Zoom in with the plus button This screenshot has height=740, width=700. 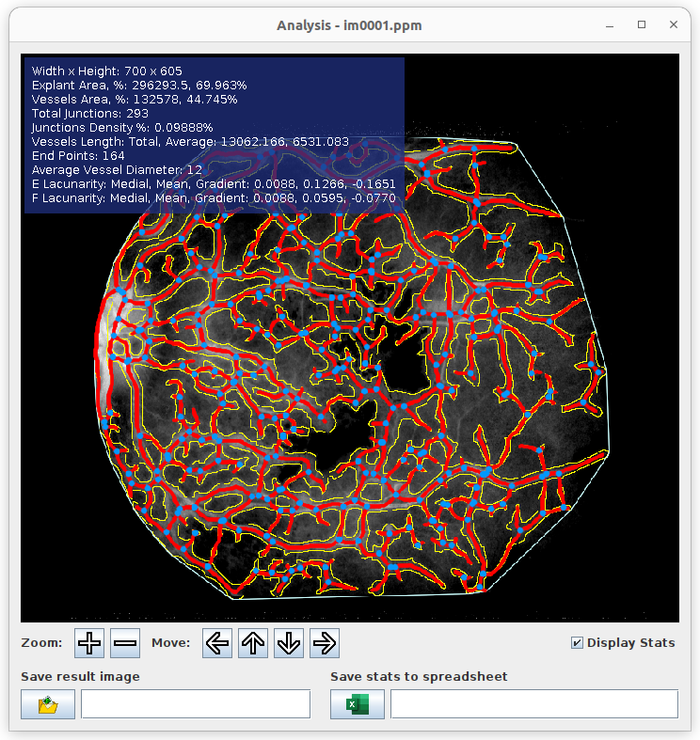click(89, 643)
